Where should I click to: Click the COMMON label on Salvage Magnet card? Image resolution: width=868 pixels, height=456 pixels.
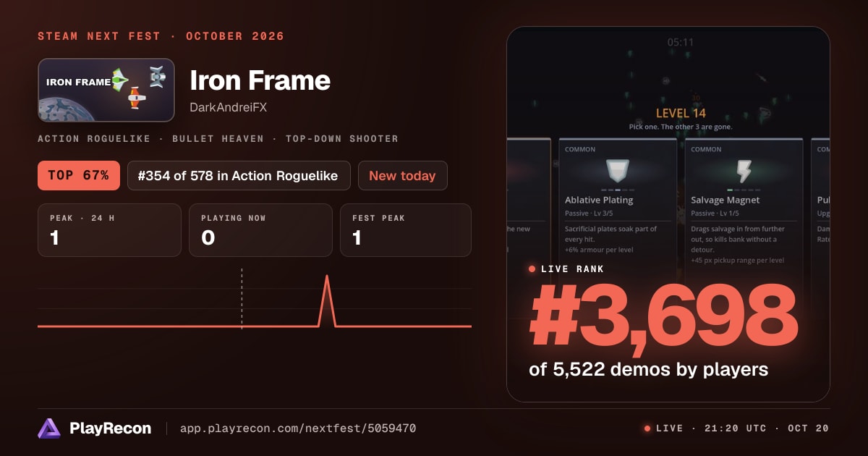706,150
